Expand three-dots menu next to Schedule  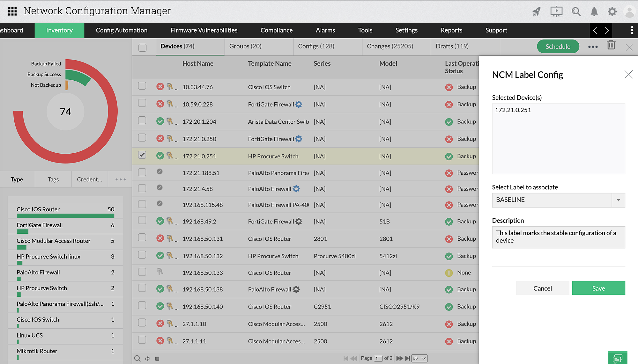tap(593, 47)
